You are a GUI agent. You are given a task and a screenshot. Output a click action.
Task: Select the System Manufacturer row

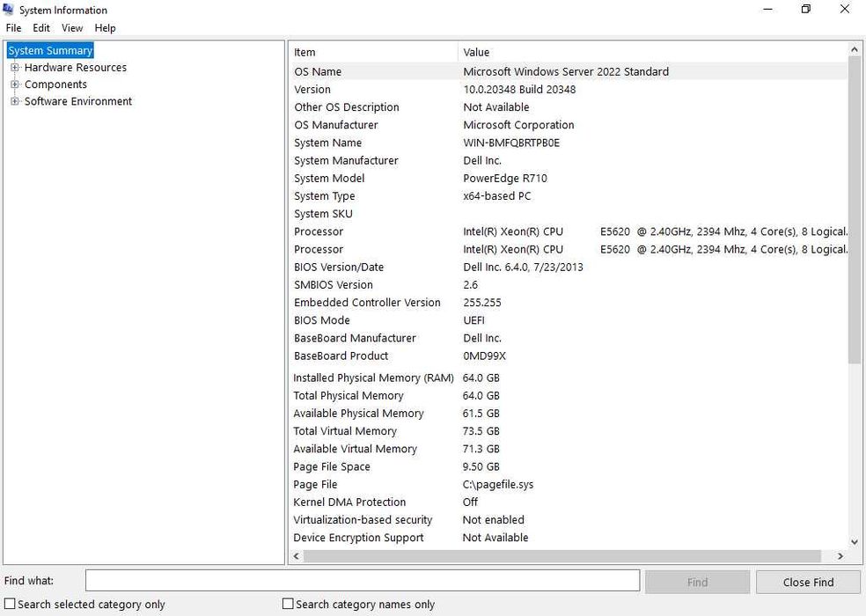(569, 160)
